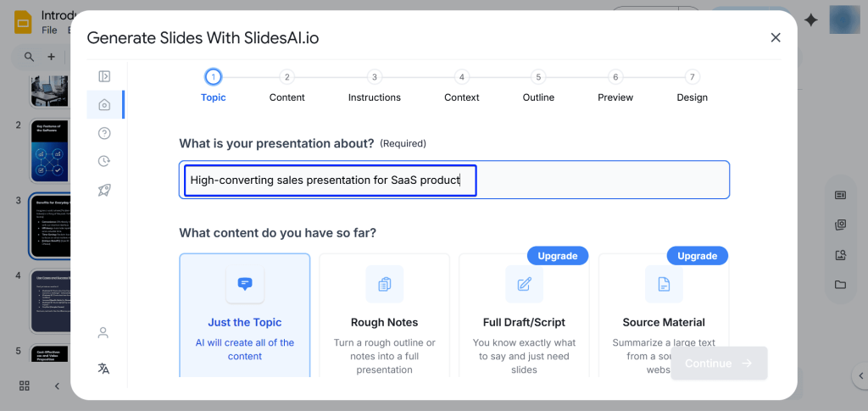Click the Gemini sparkle icon

pos(811,20)
